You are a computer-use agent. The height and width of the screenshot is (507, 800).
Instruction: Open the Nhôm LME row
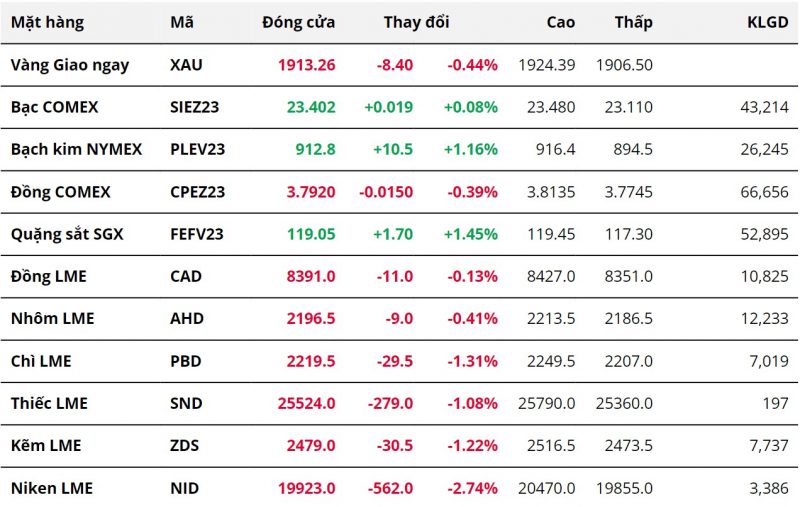(52, 318)
